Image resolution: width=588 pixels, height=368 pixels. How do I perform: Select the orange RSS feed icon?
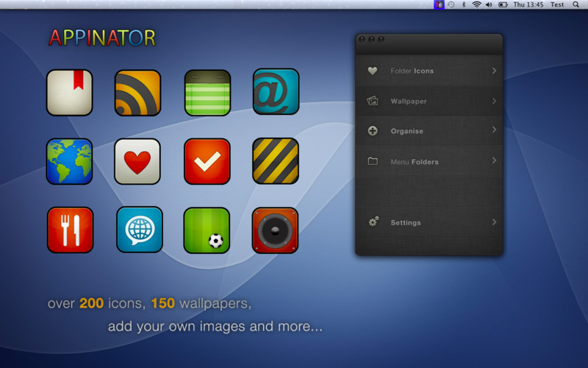137,93
